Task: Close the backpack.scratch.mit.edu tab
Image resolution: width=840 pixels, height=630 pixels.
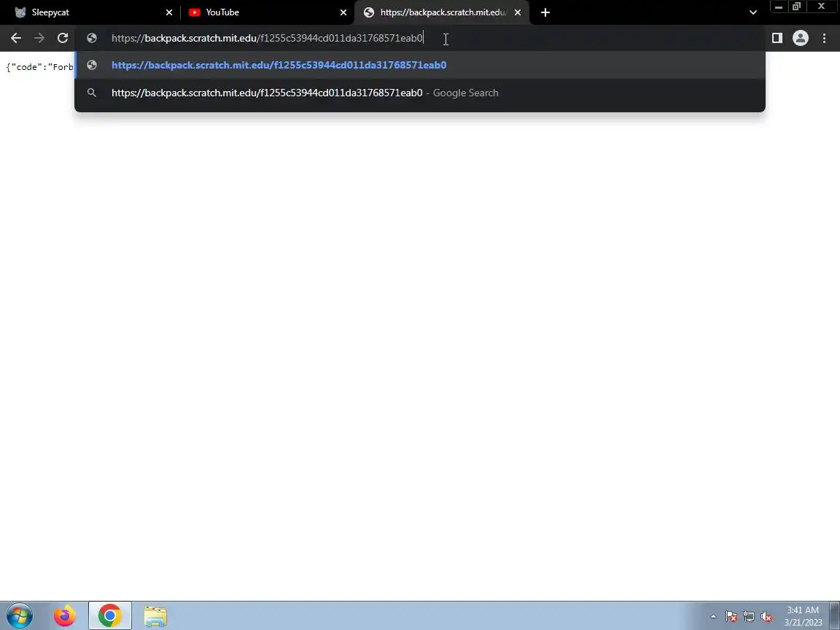Action: [518, 12]
